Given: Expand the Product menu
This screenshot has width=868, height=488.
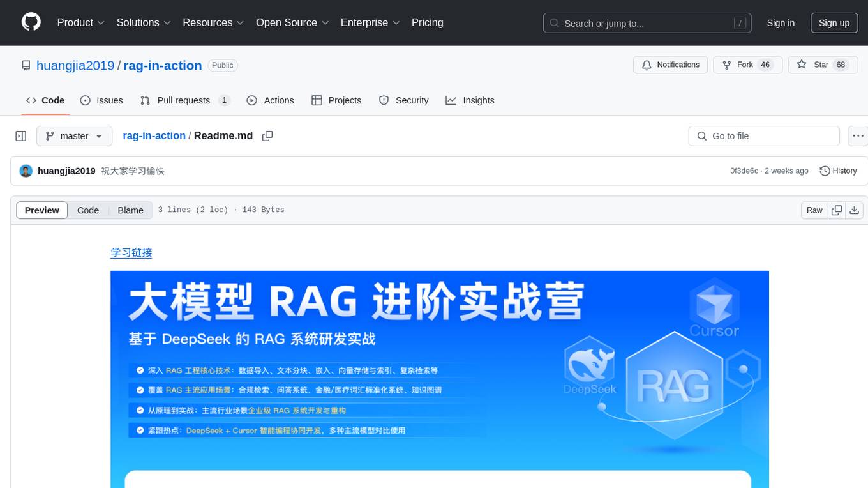Looking at the screenshot, I should click(81, 22).
